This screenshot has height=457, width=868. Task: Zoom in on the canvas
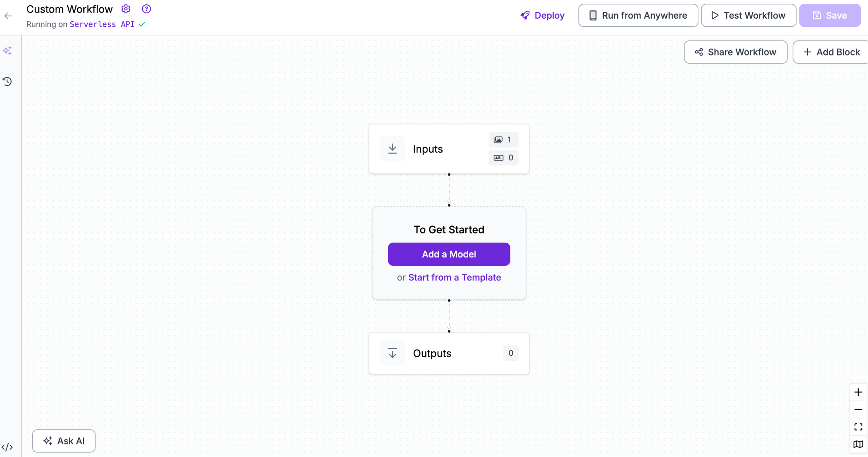(x=858, y=392)
